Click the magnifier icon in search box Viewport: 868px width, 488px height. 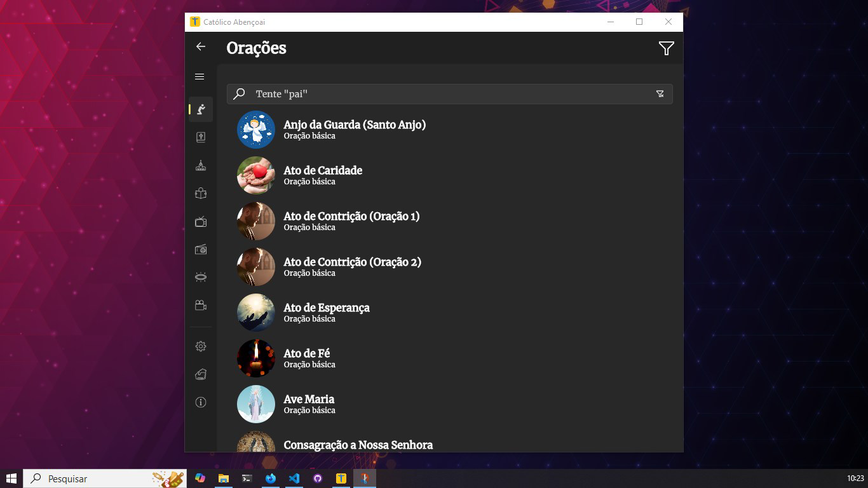[239, 94]
